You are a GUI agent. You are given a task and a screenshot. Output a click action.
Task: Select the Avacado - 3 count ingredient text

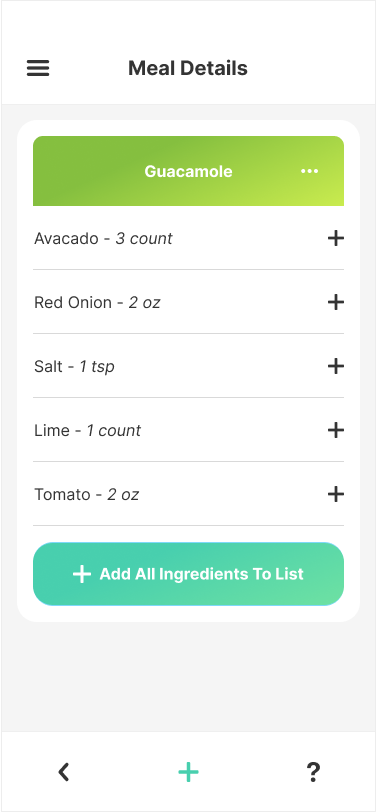[103, 238]
